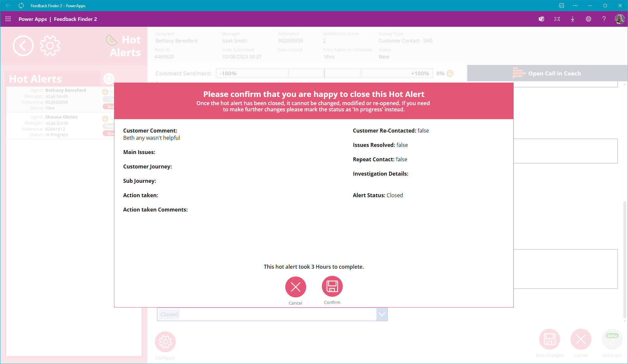The height and width of the screenshot is (364, 628).
Task: Click the bottom-right Cancel button
Action: (x=581, y=339)
